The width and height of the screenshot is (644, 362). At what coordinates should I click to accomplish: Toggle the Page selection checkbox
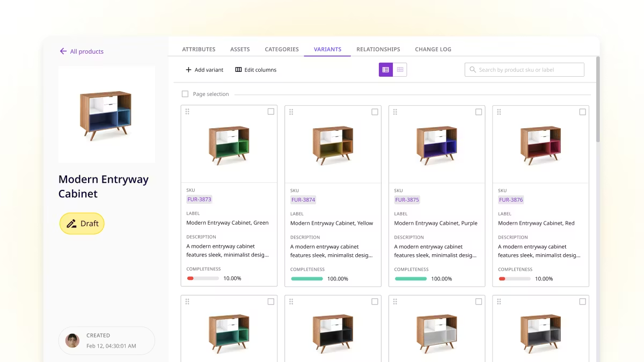tap(185, 94)
